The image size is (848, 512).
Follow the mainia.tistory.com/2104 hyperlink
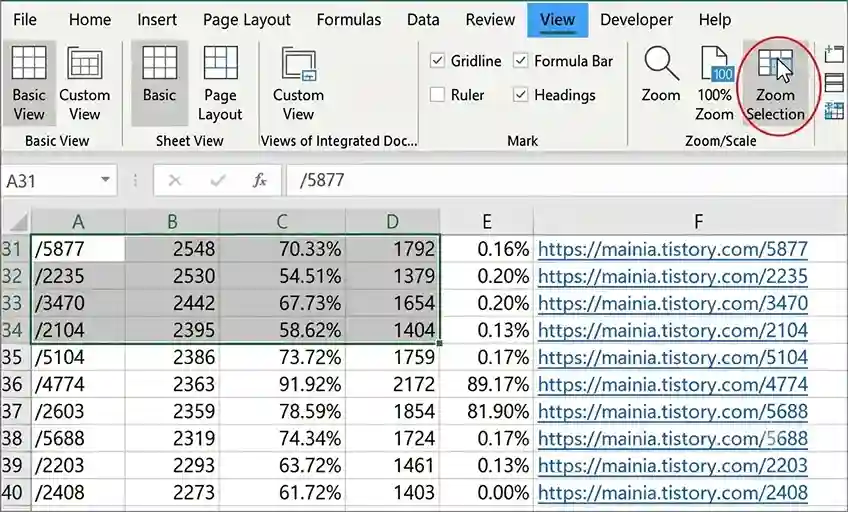click(x=672, y=330)
